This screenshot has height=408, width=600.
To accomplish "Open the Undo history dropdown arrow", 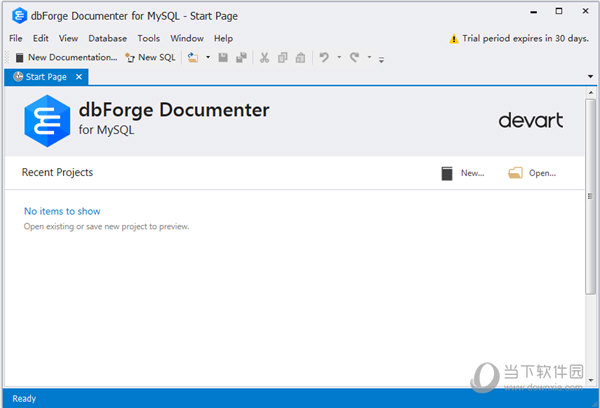I will tap(339, 57).
